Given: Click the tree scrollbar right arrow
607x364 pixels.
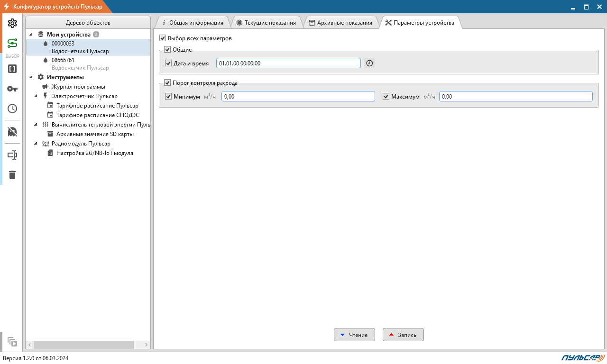Looking at the screenshot, I should pyautogui.click(x=147, y=345).
